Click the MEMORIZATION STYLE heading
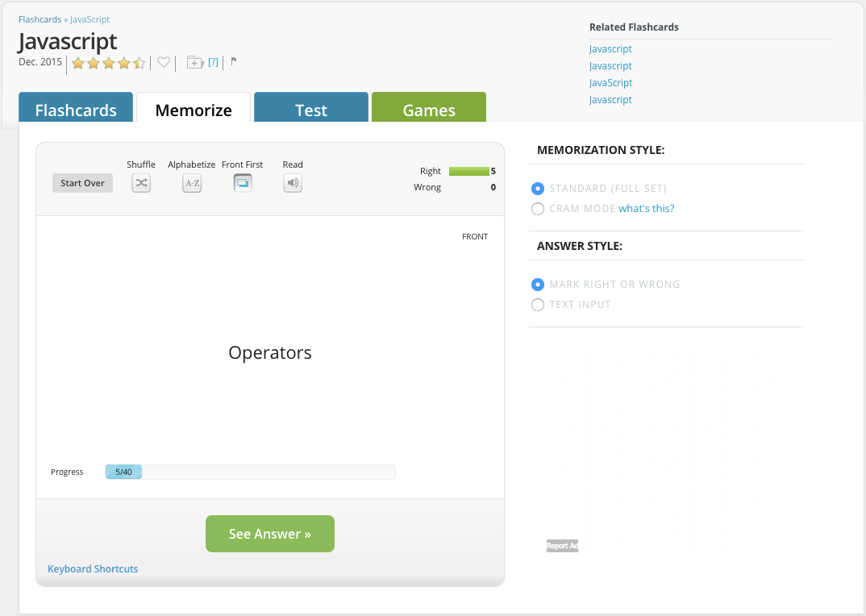Image resolution: width=866 pixels, height=616 pixels. 601,150
